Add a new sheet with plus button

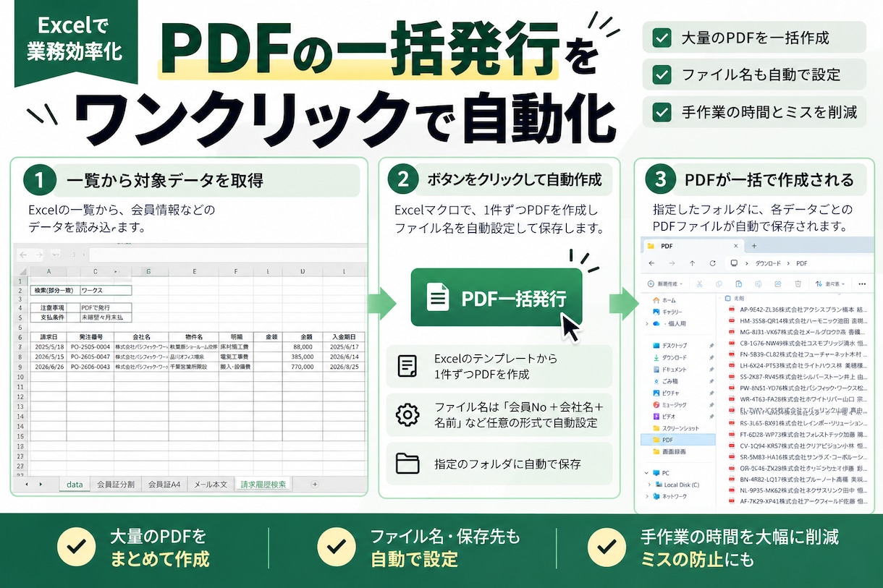[314, 485]
